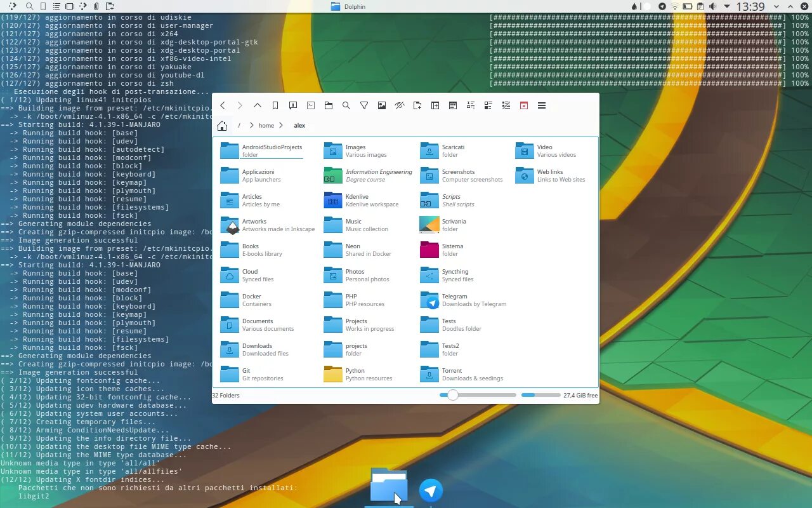Screen dimensions: 812x508
Task: Open Telegram from the bottom dock
Action: 431,490
